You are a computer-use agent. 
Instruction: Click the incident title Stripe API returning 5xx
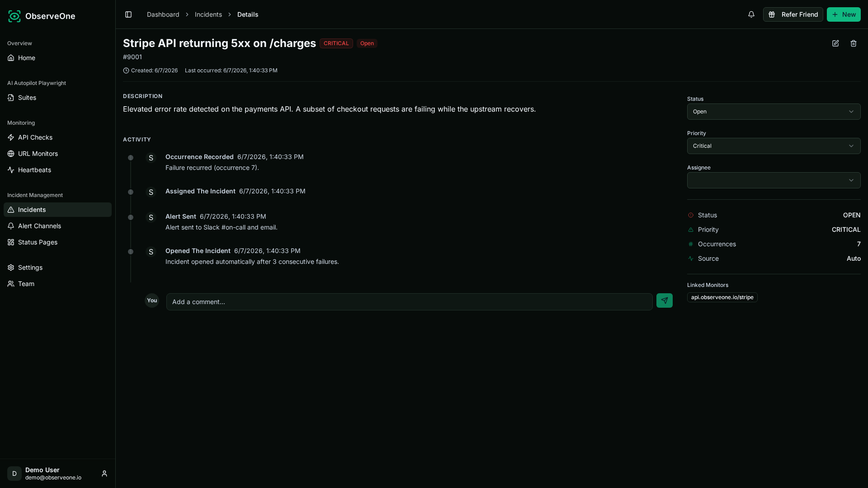coord(219,43)
